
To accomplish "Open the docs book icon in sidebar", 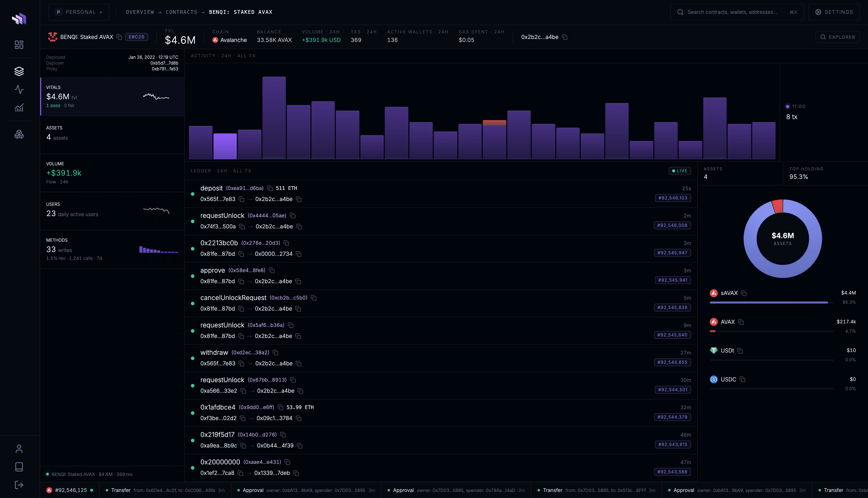I will pyautogui.click(x=19, y=467).
